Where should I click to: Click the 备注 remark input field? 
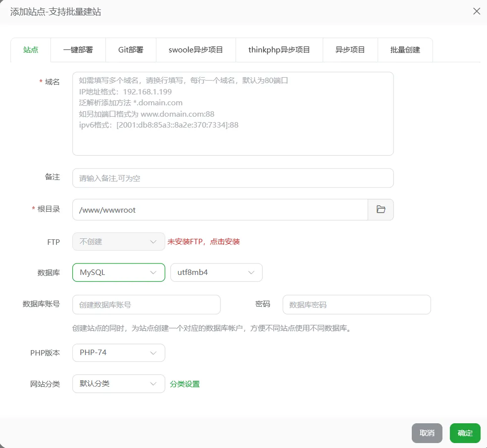pyautogui.click(x=233, y=178)
